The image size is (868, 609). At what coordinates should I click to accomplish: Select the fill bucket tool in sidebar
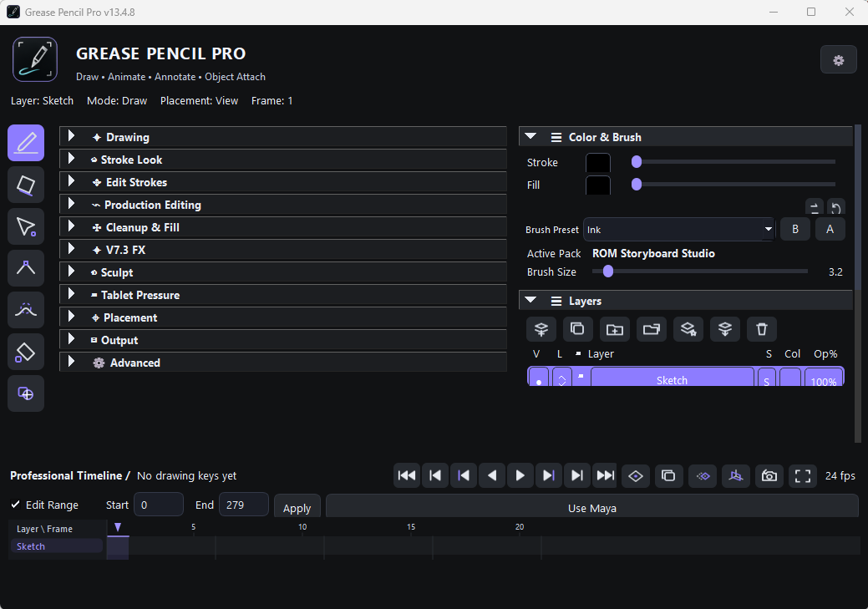(26, 352)
